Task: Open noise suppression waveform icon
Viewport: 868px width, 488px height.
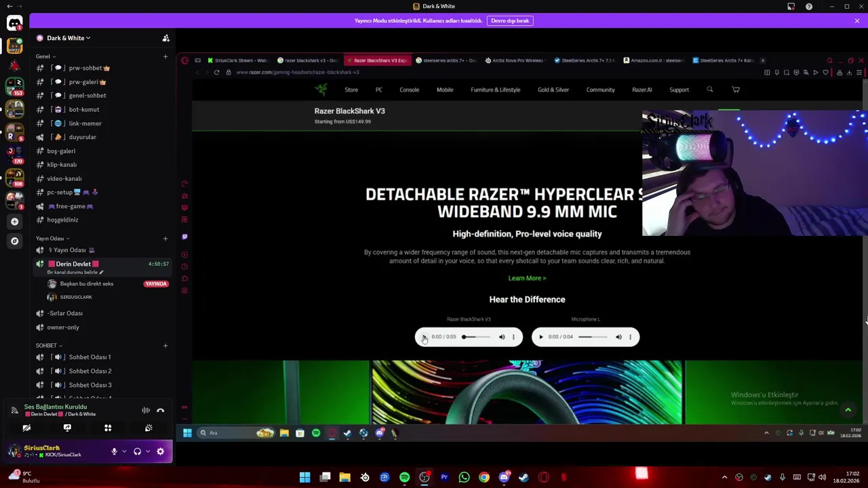Action: (x=146, y=410)
